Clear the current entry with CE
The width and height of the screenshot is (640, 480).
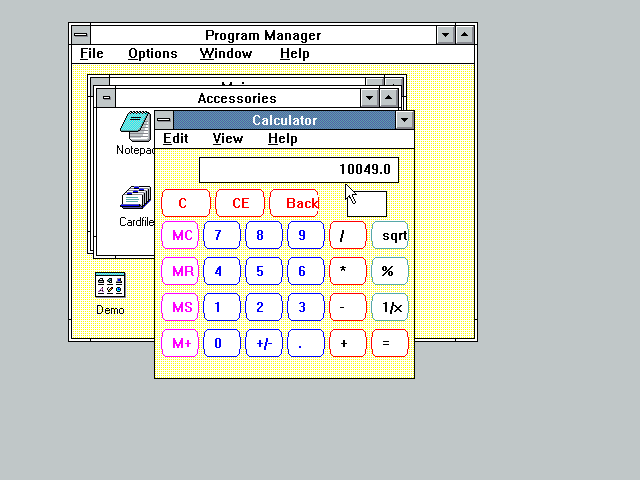[240, 203]
